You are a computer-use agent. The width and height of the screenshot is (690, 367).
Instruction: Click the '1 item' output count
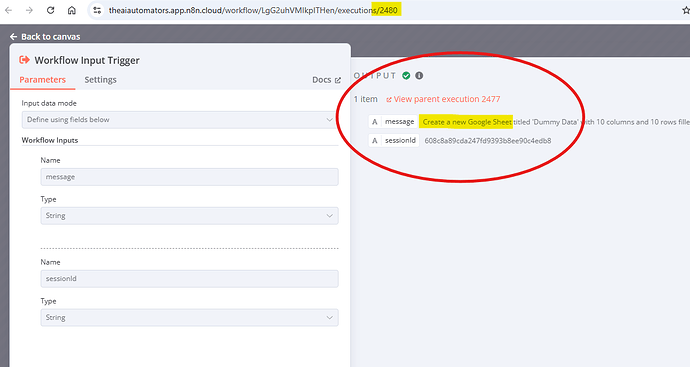tap(366, 99)
